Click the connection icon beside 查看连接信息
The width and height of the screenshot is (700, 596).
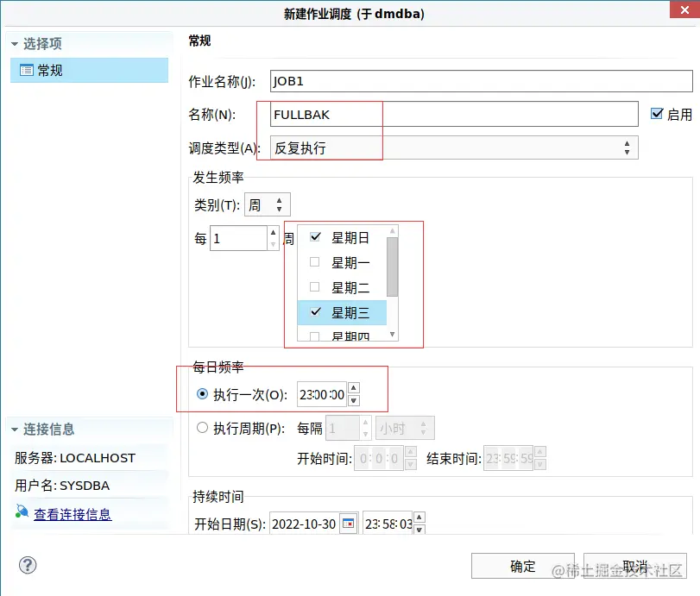pyautogui.click(x=20, y=511)
